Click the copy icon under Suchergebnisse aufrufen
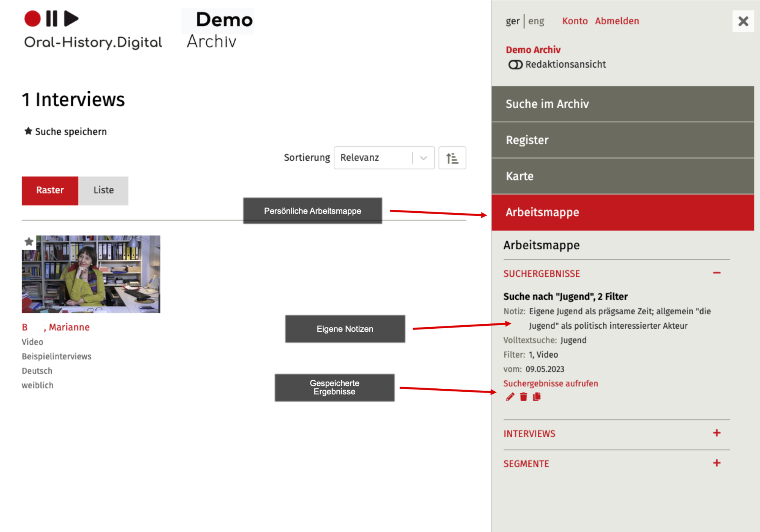760x532 pixels. click(537, 397)
